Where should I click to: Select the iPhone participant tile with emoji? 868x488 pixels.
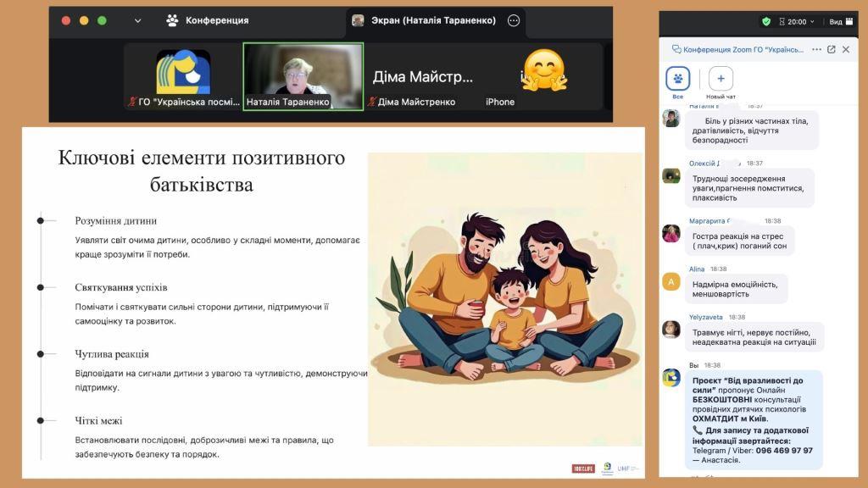[x=543, y=77]
